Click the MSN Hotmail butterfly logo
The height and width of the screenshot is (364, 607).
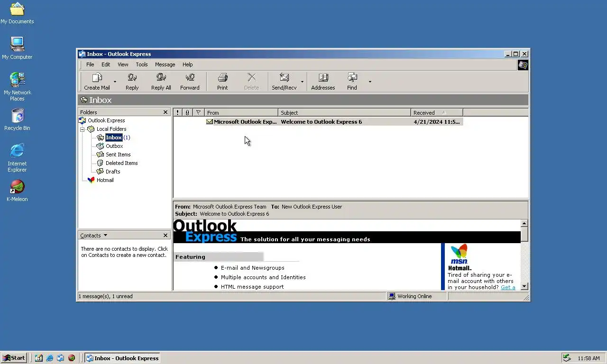click(459, 254)
